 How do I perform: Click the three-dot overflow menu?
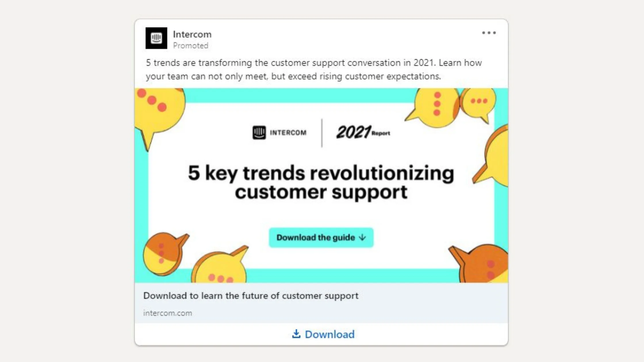point(489,33)
